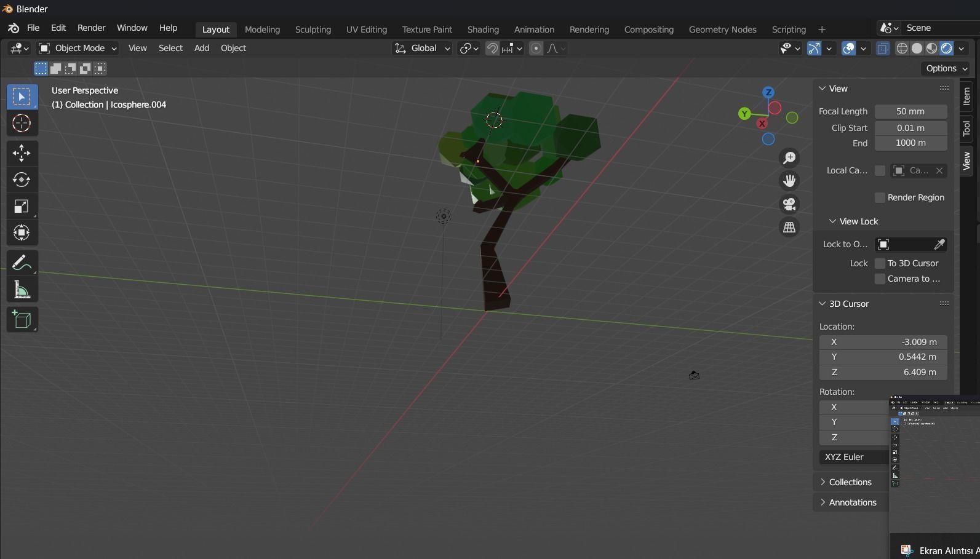Select the Annotate tool
This screenshot has width=980, height=559.
(22, 263)
